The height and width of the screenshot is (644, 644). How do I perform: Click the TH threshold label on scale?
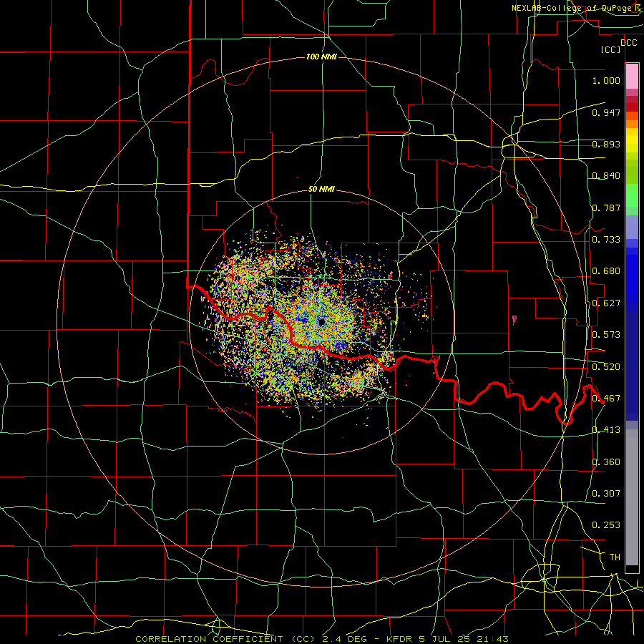point(615,557)
